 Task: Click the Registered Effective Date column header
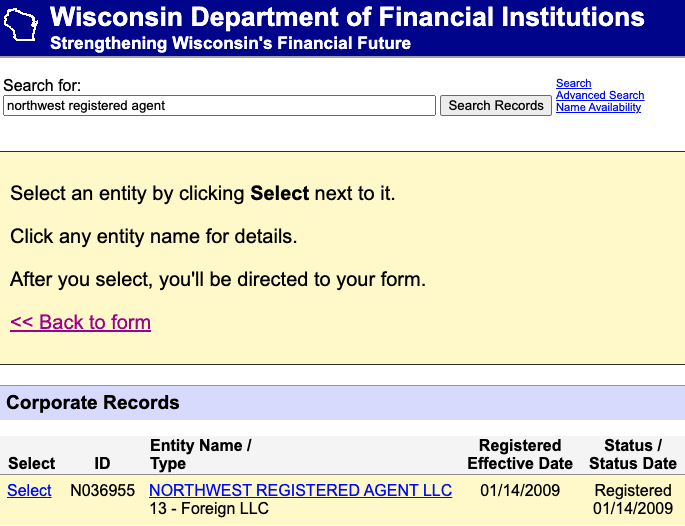(x=520, y=454)
